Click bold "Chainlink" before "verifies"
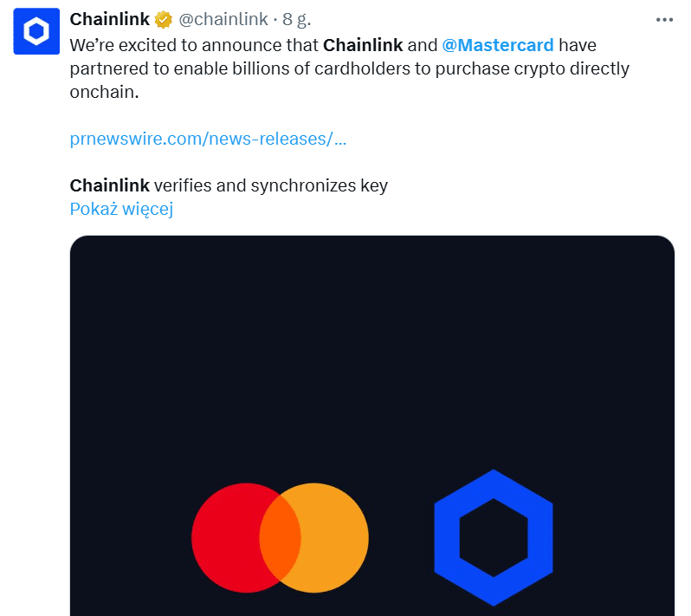This screenshot has height=616, width=691. 109,185
